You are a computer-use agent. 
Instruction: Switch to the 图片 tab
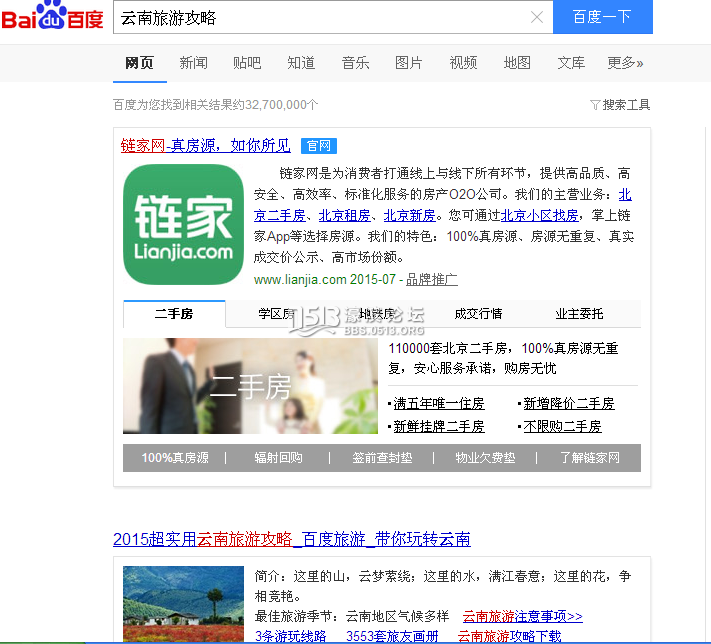pyautogui.click(x=409, y=63)
